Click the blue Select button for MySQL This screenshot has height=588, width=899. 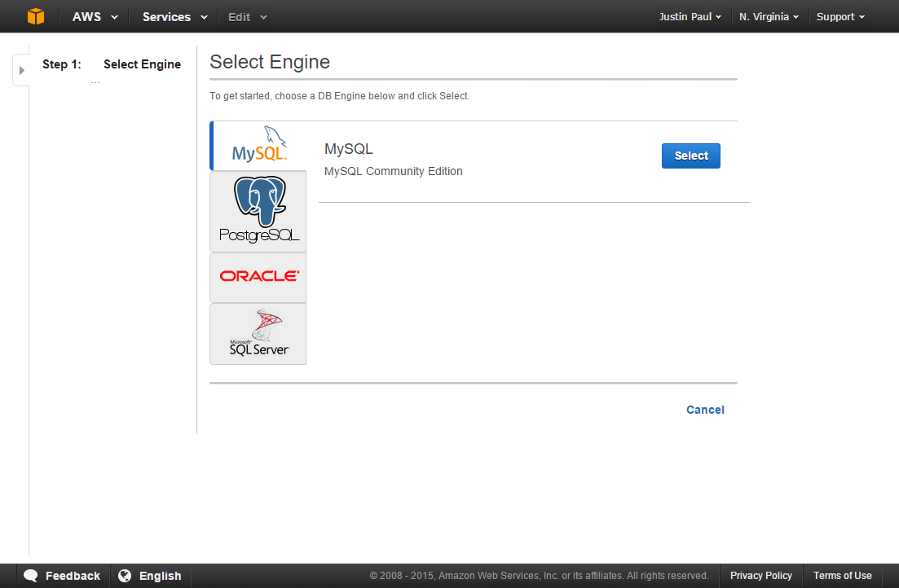point(691,156)
